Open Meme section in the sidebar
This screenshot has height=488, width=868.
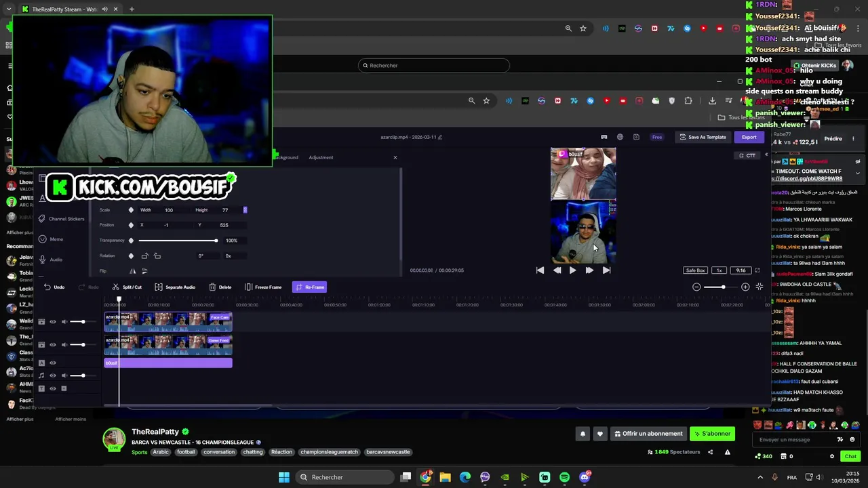pyautogui.click(x=52, y=239)
